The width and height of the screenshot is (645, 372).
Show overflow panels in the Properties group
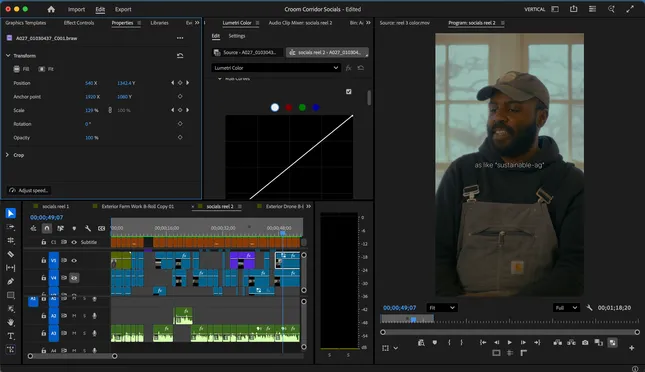point(197,23)
